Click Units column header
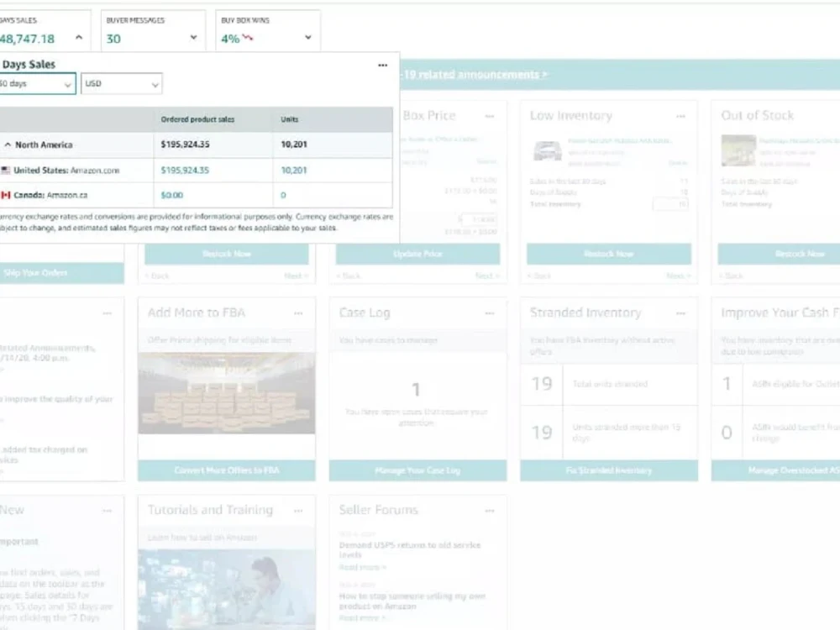840x630 pixels. (x=289, y=119)
